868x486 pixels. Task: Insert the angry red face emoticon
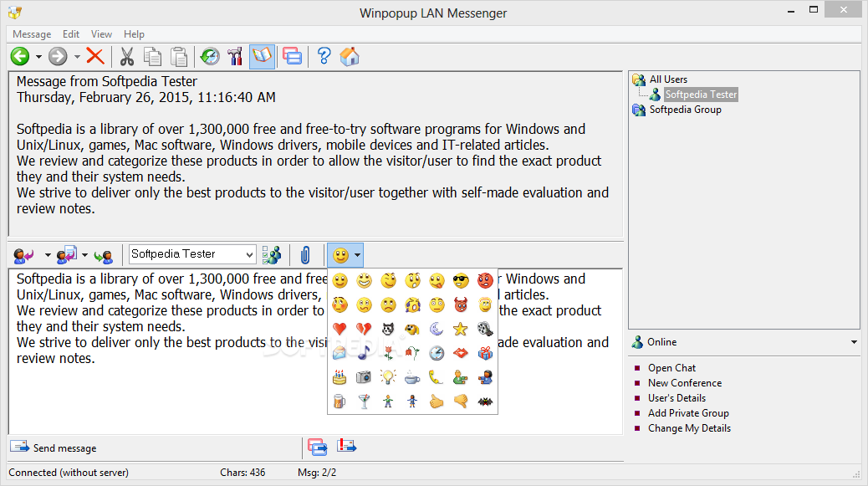(x=485, y=280)
